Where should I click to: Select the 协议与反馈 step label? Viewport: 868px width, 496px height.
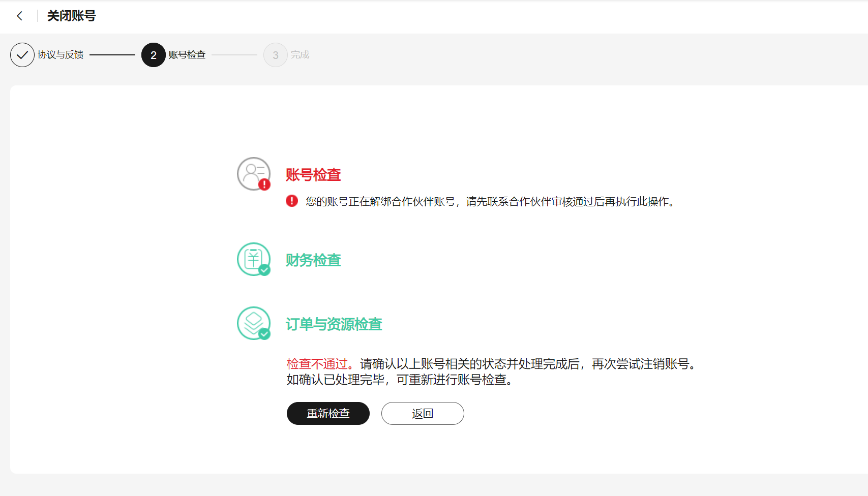(61, 55)
